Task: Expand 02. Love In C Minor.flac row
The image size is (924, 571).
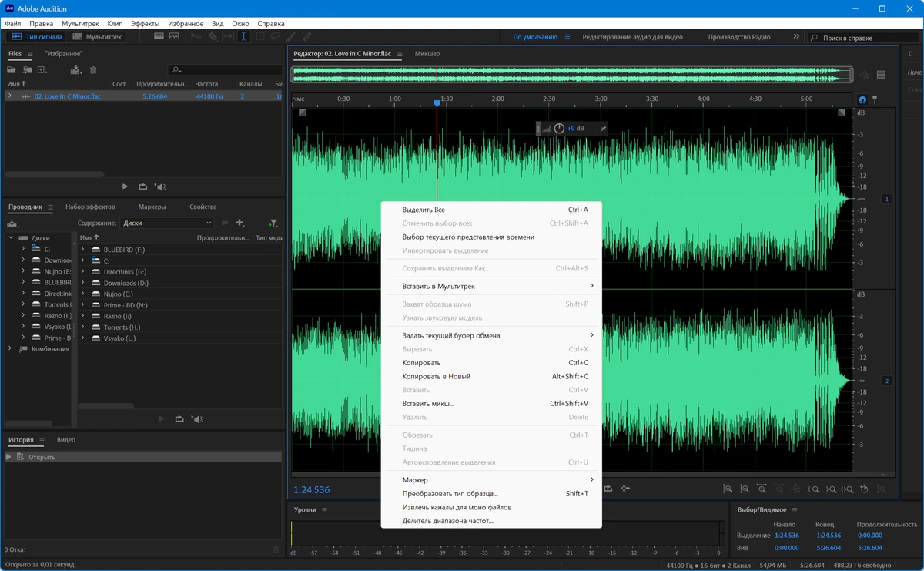Action: 9,96
